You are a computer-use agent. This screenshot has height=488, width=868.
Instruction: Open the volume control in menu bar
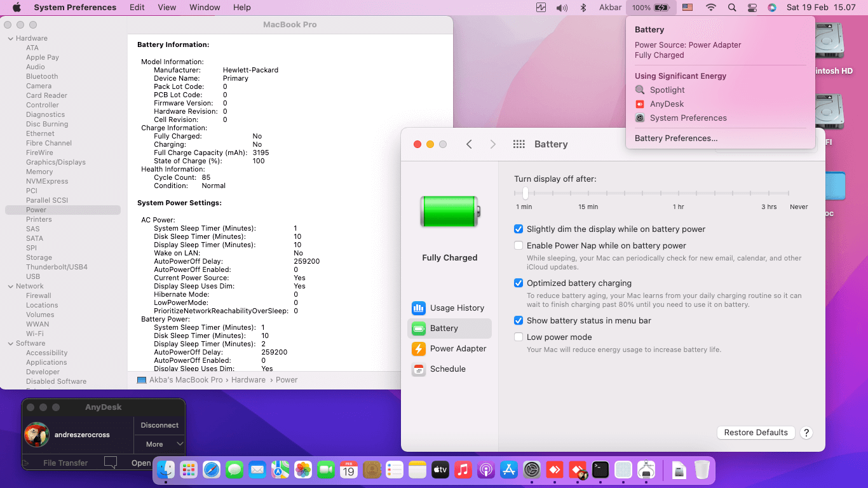[x=562, y=8]
